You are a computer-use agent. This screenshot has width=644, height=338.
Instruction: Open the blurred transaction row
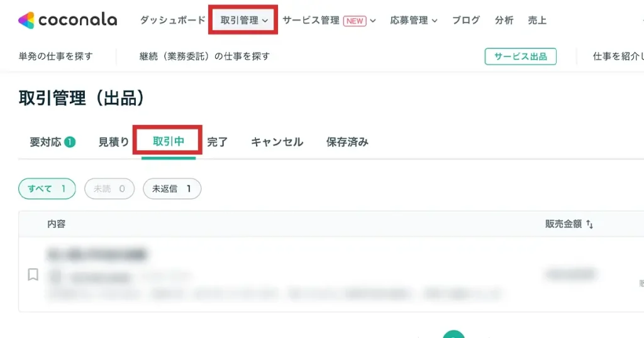[x=331, y=274]
